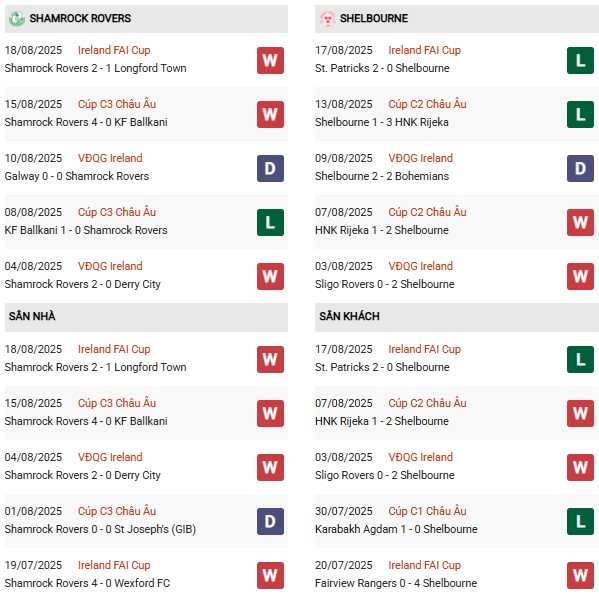The width and height of the screenshot is (599, 596).
Task: Click D badge for Galway 0-0 Shamrock Rovers
Action: (270, 168)
